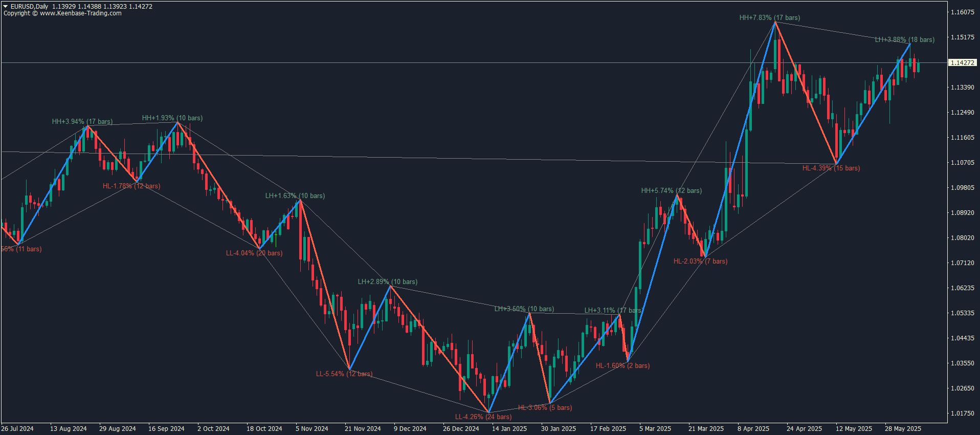
Task: Click the 17 Feb 2025 date label
Action: click(608, 429)
